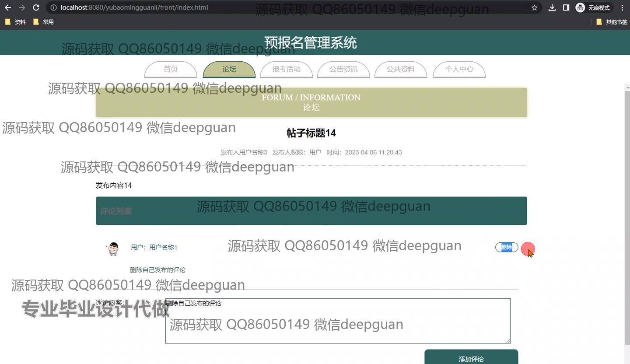Switch to the 报考活动 tab
Image resolution: width=630 pixels, height=364 pixels.
coord(286,69)
